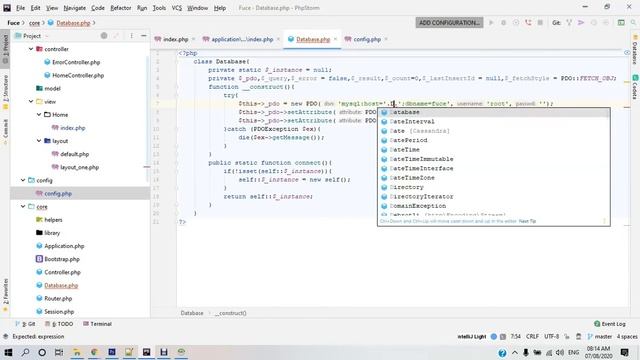Open the Event Log
Viewport: 640px width, 360px height.
(x=610, y=324)
